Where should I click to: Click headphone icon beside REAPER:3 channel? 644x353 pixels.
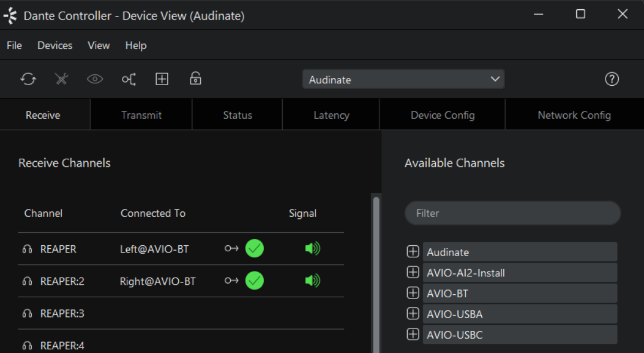[x=27, y=314]
